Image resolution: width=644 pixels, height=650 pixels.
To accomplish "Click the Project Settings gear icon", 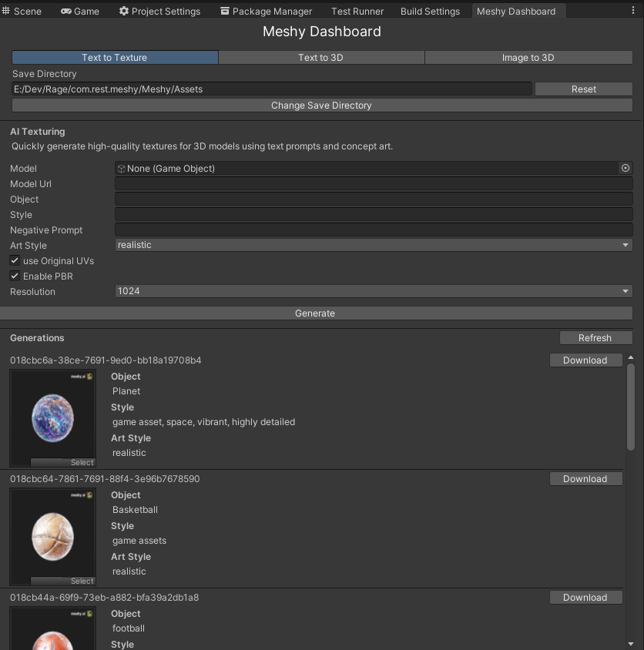I will pos(123,11).
